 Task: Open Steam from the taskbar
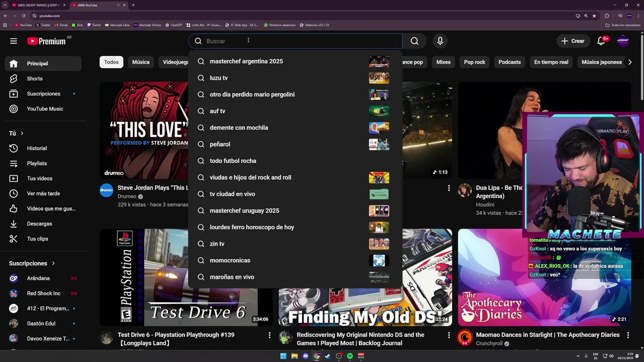tap(328, 356)
